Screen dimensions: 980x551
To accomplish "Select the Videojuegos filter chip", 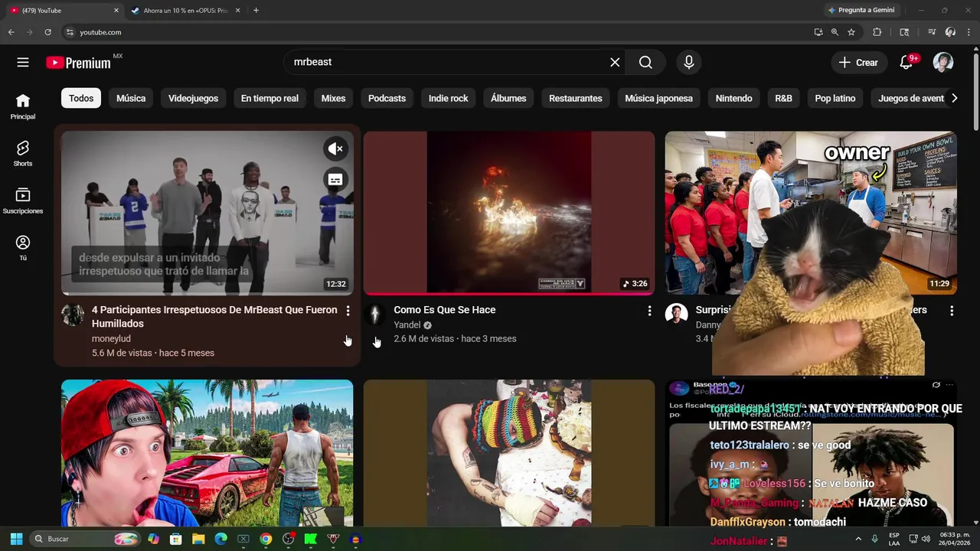I will [193, 98].
